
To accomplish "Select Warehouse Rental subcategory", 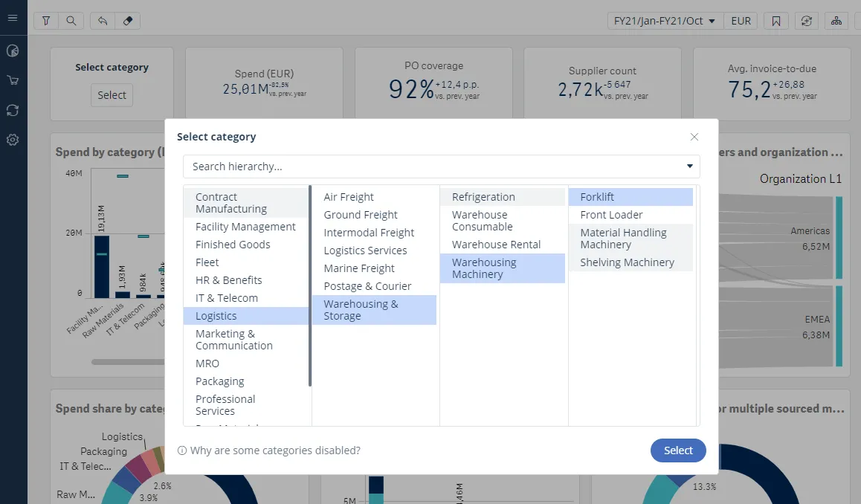I will click(496, 245).
